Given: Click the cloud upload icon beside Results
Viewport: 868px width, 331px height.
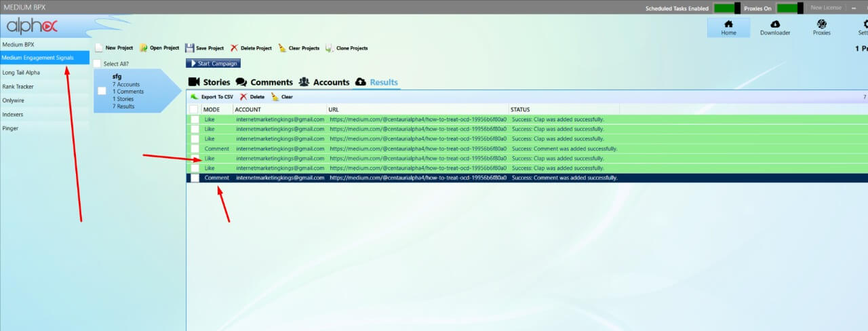Looking at the screenshot, I should click(x=361, y=82).
